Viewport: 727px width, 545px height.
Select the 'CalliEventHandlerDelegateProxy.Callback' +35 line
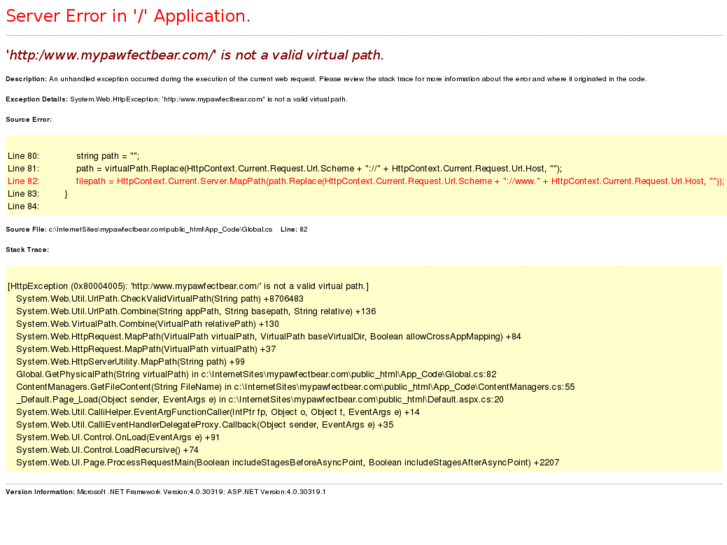pos(205,424)
